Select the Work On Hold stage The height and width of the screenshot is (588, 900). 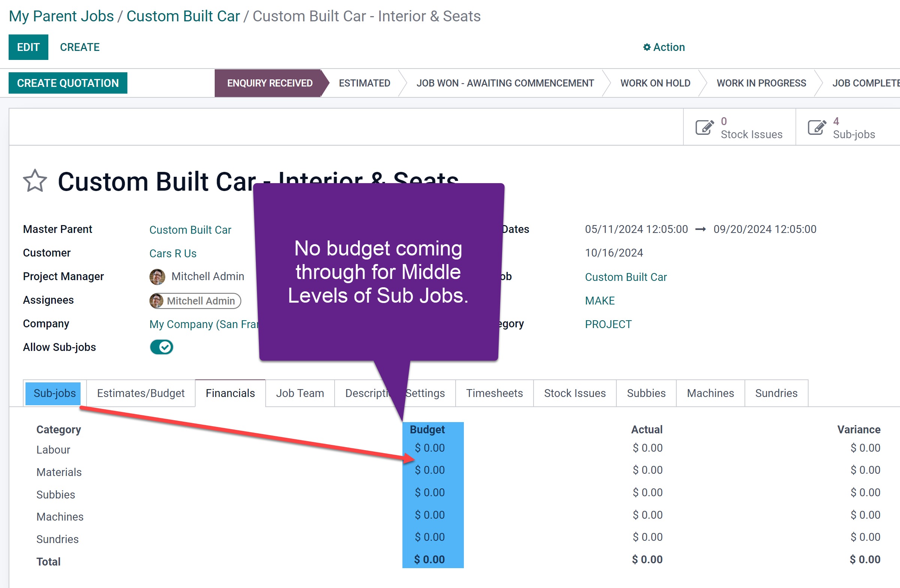[x=655, y=83]
